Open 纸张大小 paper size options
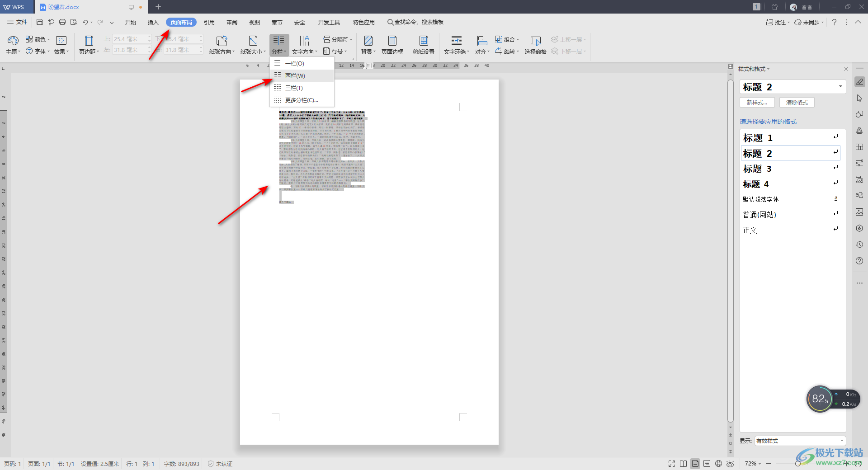The width and height of the screenshot is (868, 470). coord(253,45)
